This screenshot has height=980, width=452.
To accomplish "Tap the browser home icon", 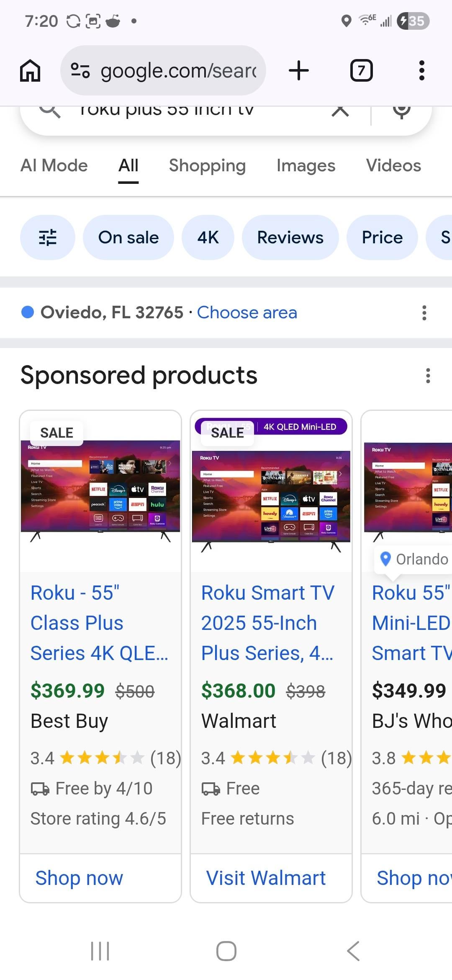I will 30,70.
